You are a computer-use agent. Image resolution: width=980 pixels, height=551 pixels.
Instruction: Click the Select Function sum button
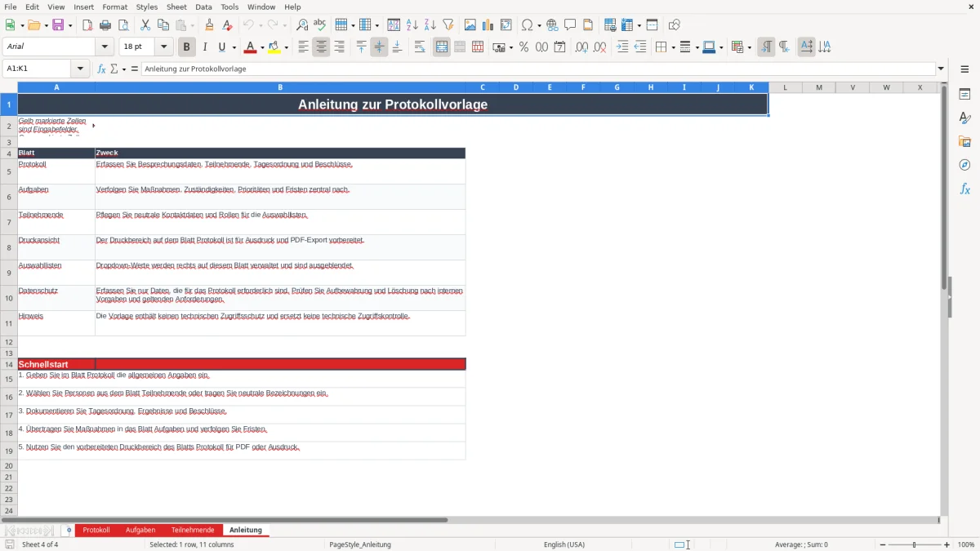pos(114,69)
